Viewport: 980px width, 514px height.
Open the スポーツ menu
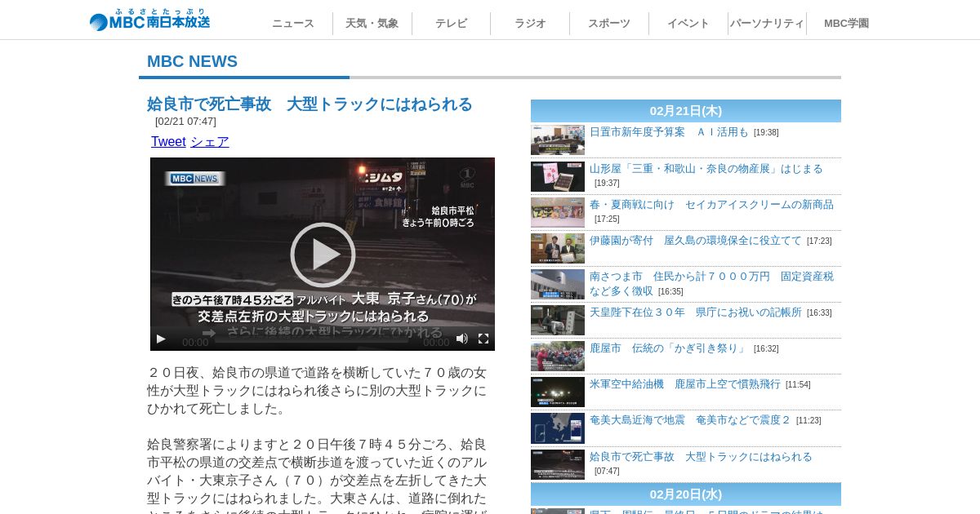pos(609,24)
